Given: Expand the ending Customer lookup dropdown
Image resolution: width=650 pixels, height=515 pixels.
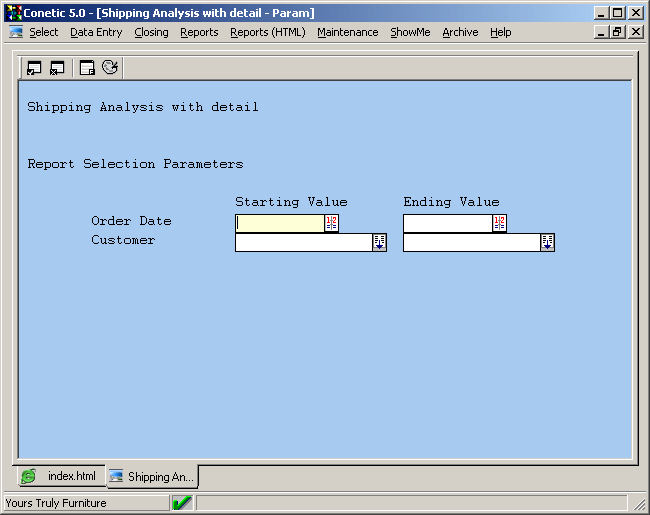Looking at the screenshot, I should click(x=547, y=242).
